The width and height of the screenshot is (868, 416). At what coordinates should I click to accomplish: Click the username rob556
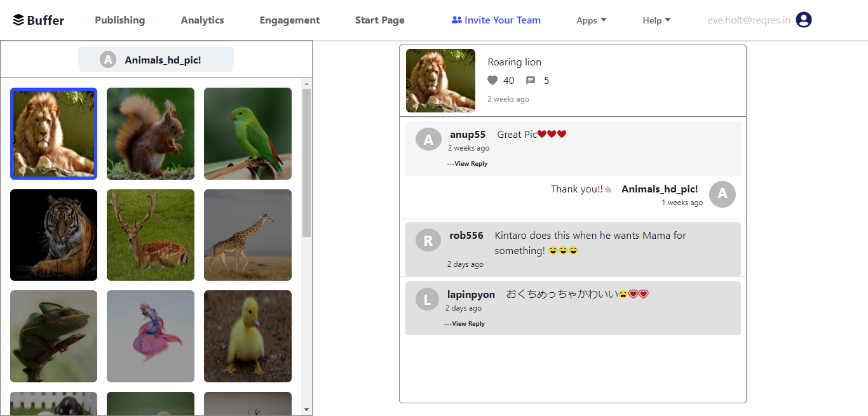466,236
